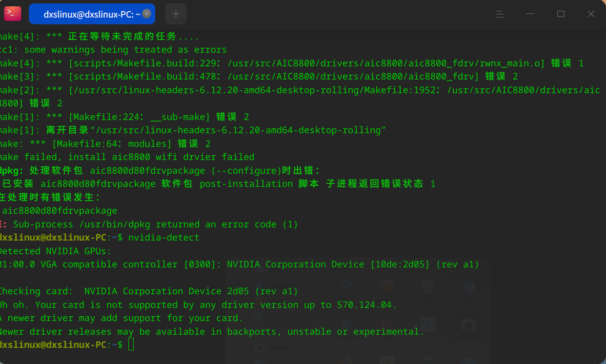Click the 'Detected NVIDIA GPUs:' line

click(56, 251)
